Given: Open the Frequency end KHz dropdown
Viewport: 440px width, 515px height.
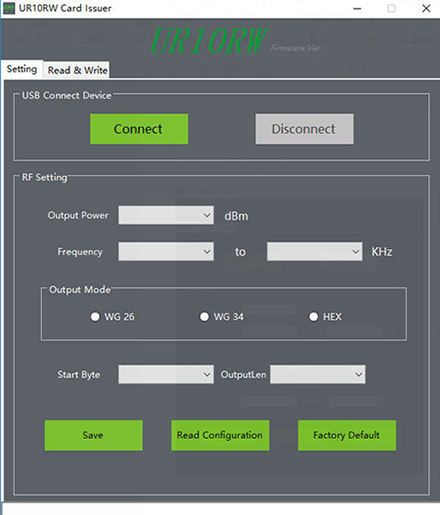Looking at the screenshot, I should (315, 252).
